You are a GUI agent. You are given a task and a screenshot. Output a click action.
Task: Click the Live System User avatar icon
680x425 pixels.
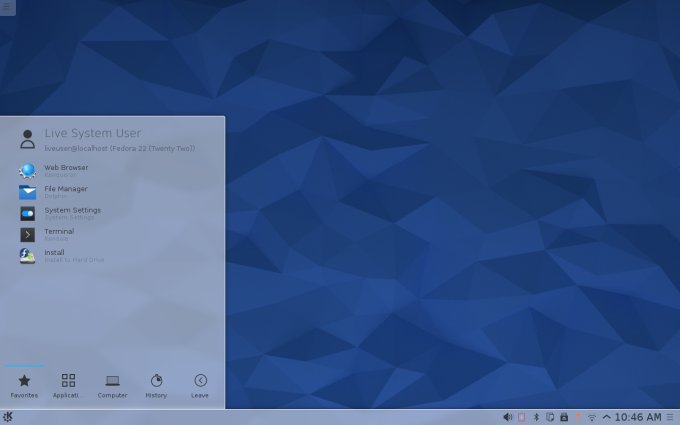[27, 139]
